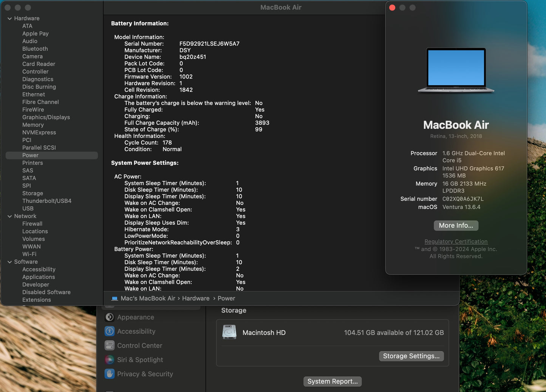
Task: Open the Regulatory Certification link
Action: coord(456,241)
